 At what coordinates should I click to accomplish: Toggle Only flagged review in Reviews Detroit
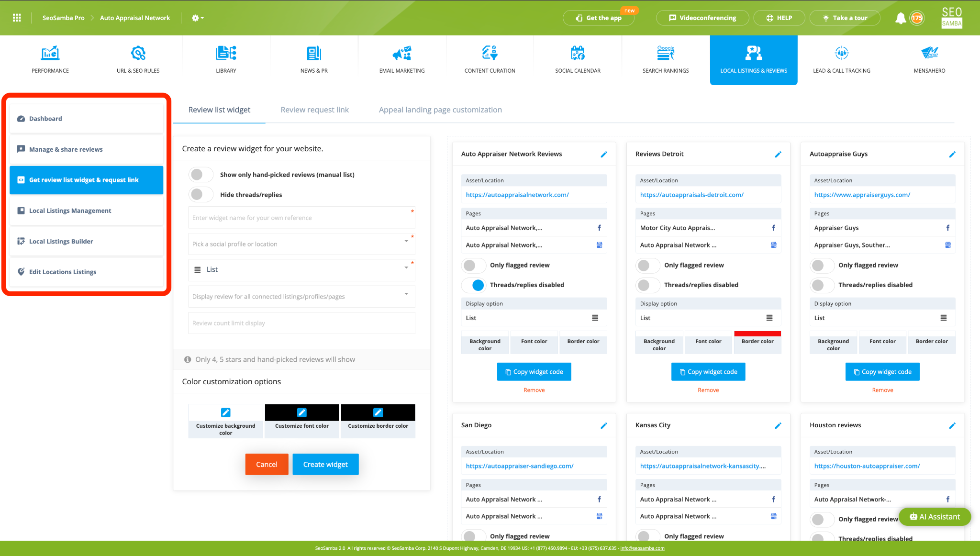point(647,265)
